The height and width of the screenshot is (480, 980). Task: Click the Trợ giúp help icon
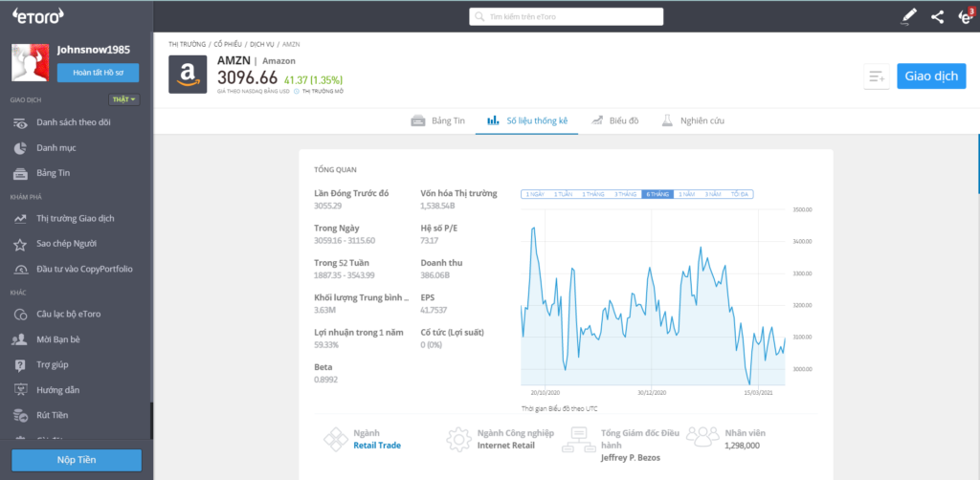pos(20,364)
